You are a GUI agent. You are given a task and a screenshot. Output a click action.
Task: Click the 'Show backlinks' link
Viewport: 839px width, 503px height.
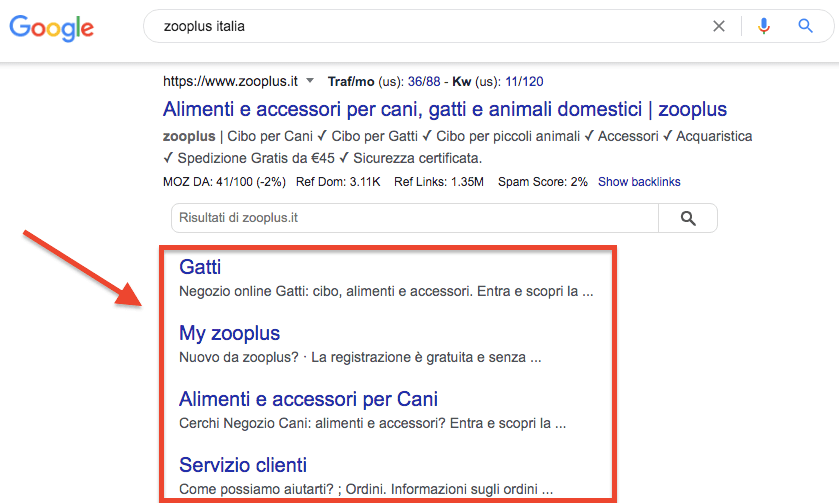[639, 182]
